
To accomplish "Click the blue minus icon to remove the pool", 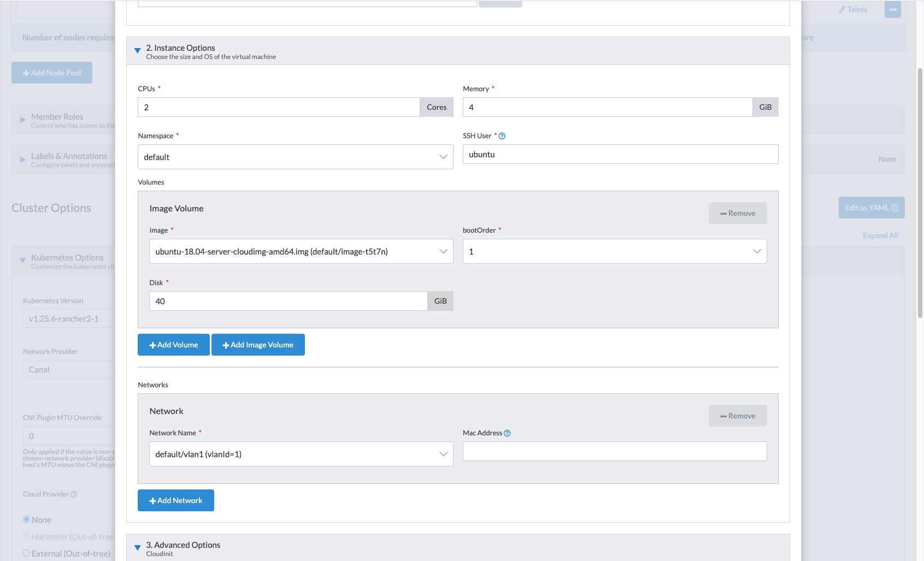I will [892, 9].
